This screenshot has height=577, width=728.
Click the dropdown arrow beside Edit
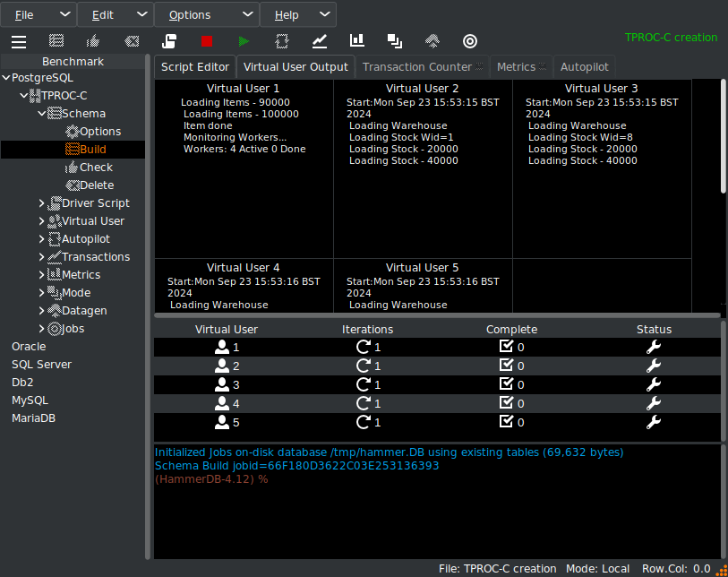142,14
